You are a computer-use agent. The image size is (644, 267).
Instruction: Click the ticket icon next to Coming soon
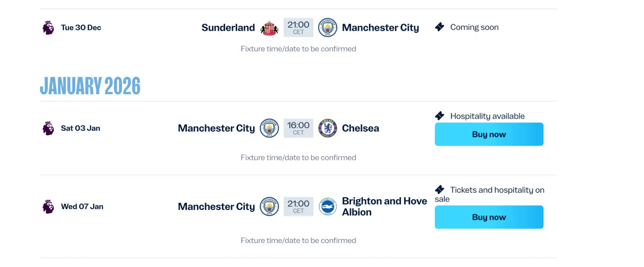(x=439, y=27)
